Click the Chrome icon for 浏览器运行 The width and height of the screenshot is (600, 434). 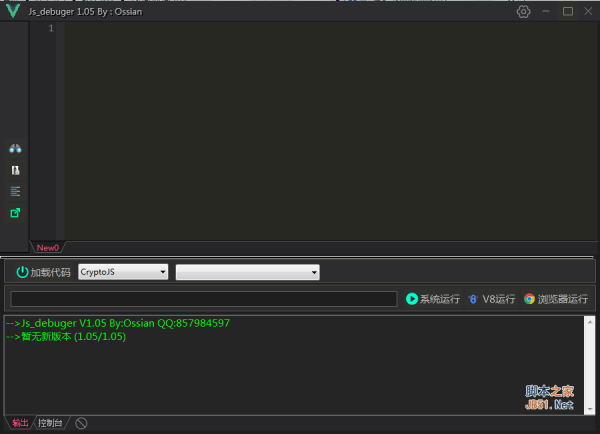click(x=529, y=299)
